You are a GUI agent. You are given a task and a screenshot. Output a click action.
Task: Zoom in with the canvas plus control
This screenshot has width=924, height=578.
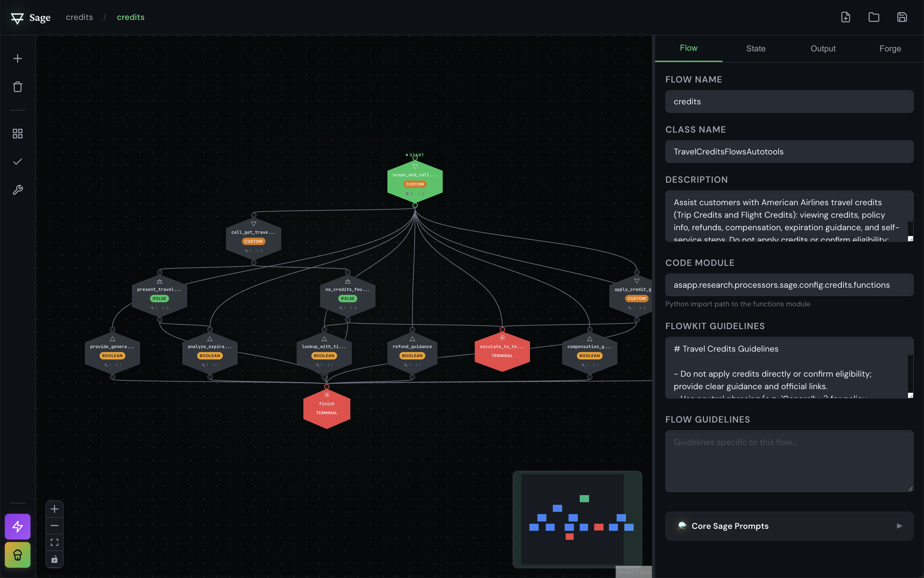point(55,509)
